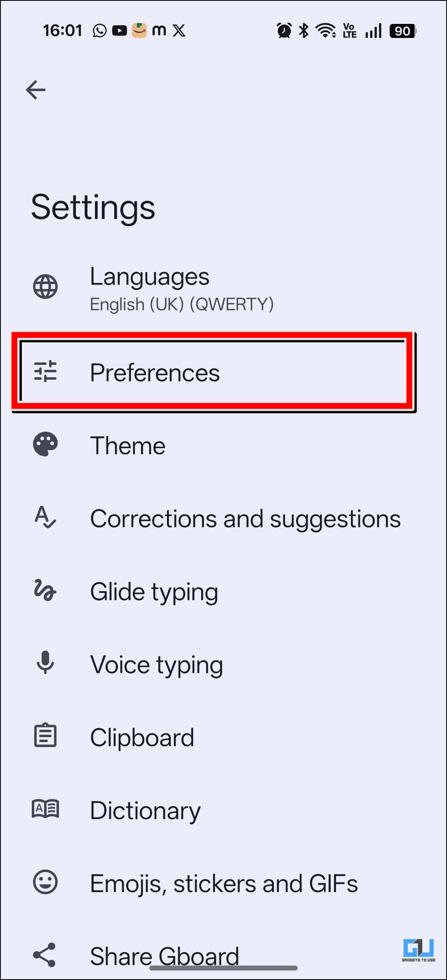The width and height of the screenshot is (447, 980).
Task: Tap the Preferences sliders icon
Action: [45, 371]
